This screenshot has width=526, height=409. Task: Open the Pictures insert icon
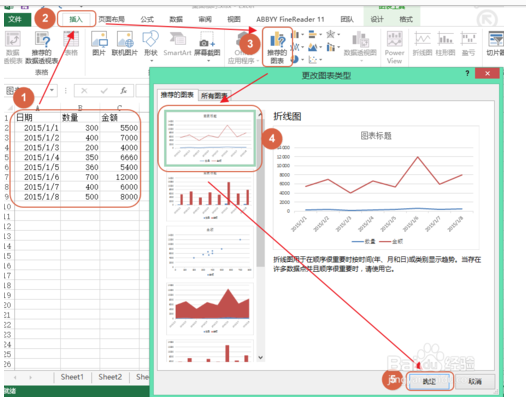tap(99, 44)
